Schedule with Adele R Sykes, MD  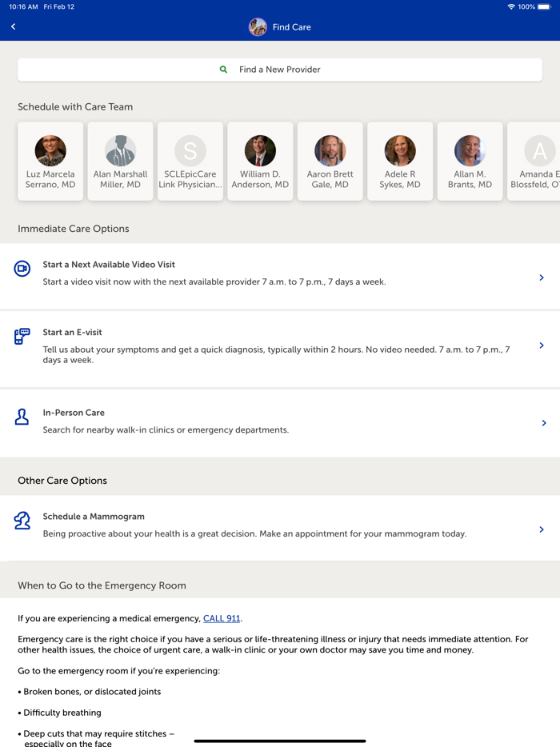click(x=400, y=162)
